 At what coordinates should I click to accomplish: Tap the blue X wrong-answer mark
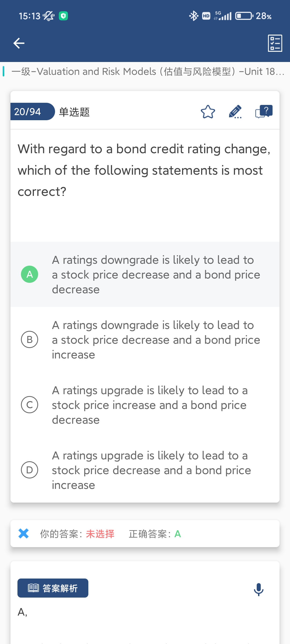click(x=24, y=533)
